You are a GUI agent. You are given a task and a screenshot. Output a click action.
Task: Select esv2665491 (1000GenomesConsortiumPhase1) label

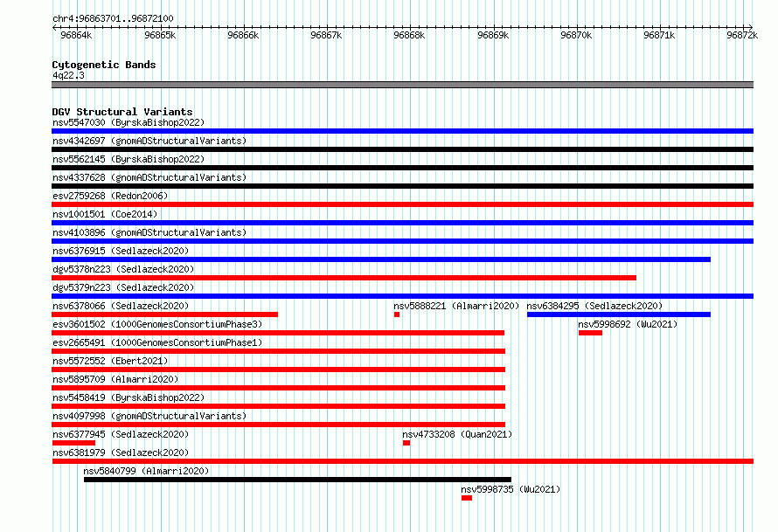tap(157, 342)
